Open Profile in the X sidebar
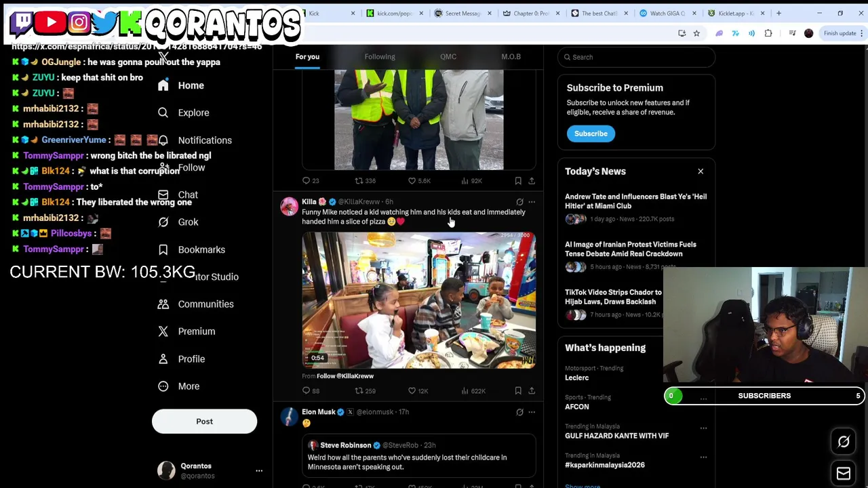 tap(181, 359)
